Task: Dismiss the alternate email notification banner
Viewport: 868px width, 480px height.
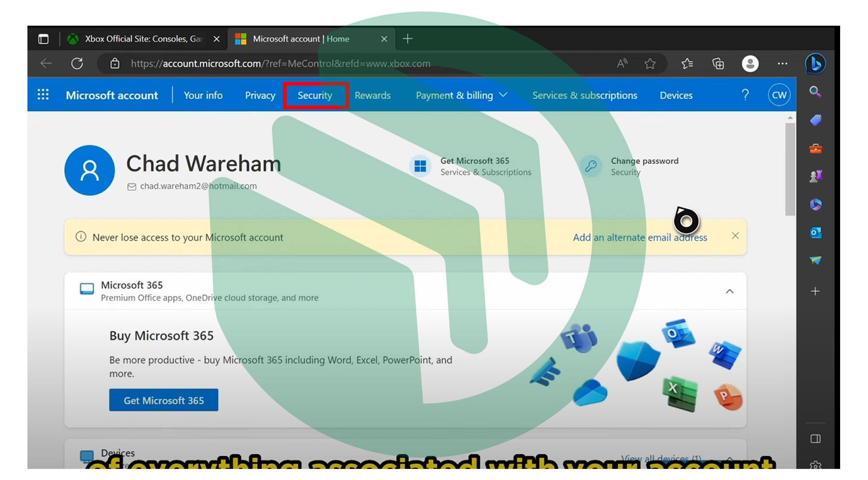Action: [735, 236]
